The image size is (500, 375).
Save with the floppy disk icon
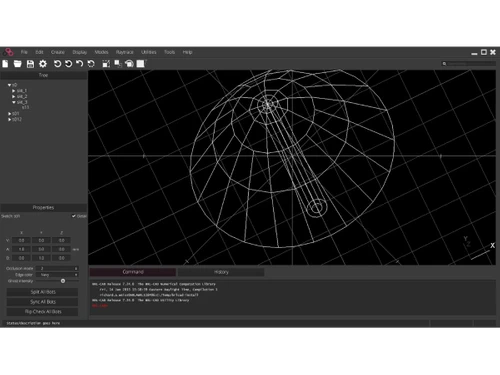coord(30,64)
